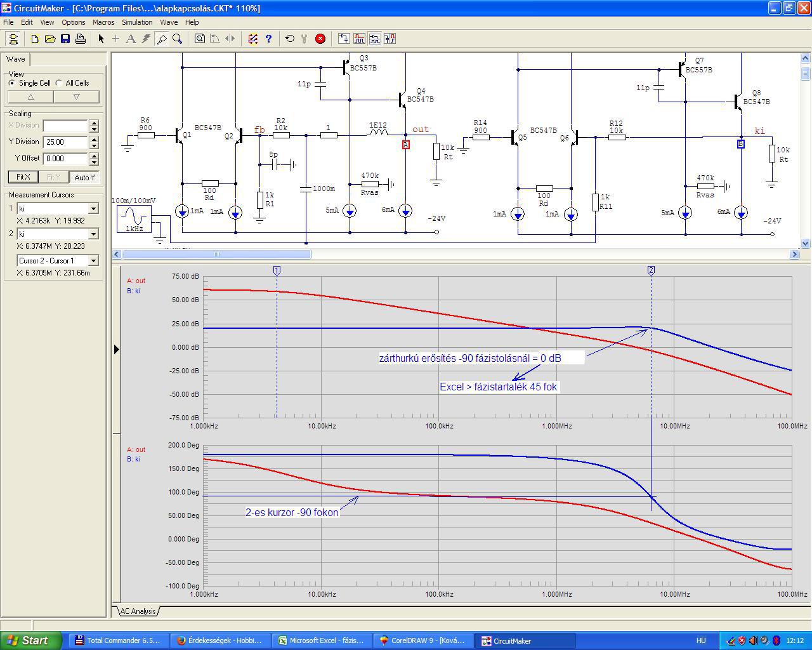Switch to Microsoft Excel in taskbar
This screenshot has height=650, width=812.
click(321, 640)
